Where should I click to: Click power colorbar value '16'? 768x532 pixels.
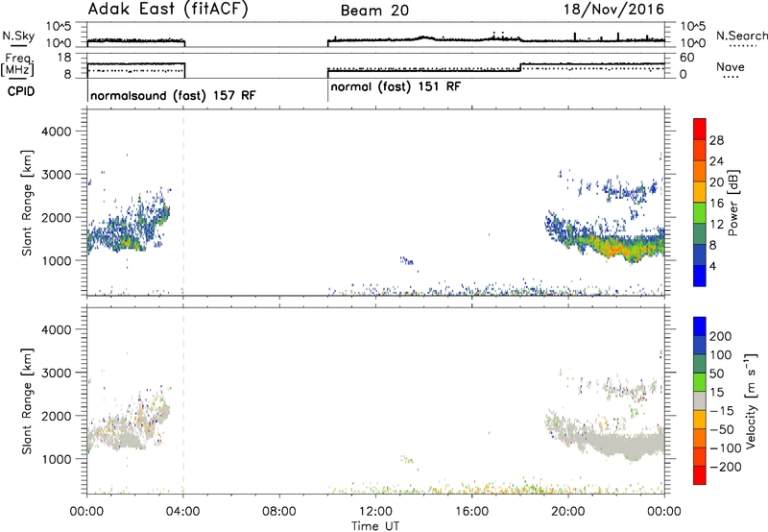pos(716,204)
